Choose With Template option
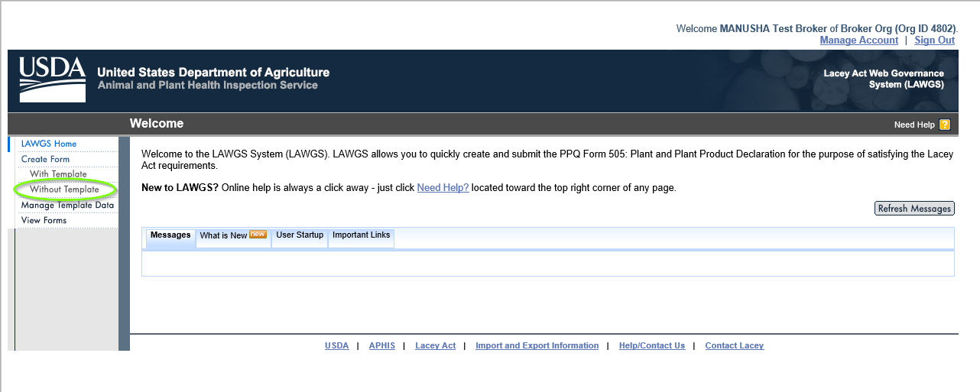The height and width of the screenshot is (392, 980). pos(58,174)
